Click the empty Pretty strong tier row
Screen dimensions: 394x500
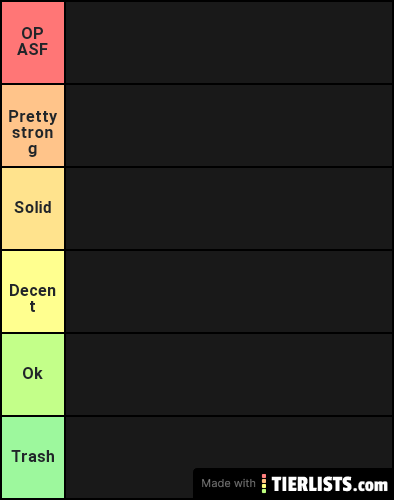[229, 125]
